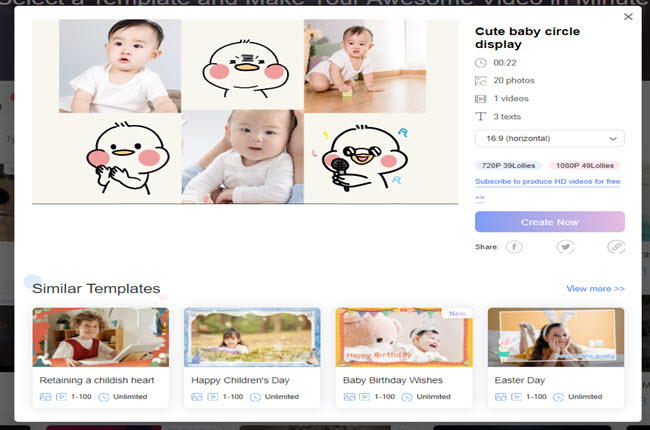Image resolution: width=650 pixels, height=430 pixels.
Task: Share template on Facebook
Action: point(514,246)
